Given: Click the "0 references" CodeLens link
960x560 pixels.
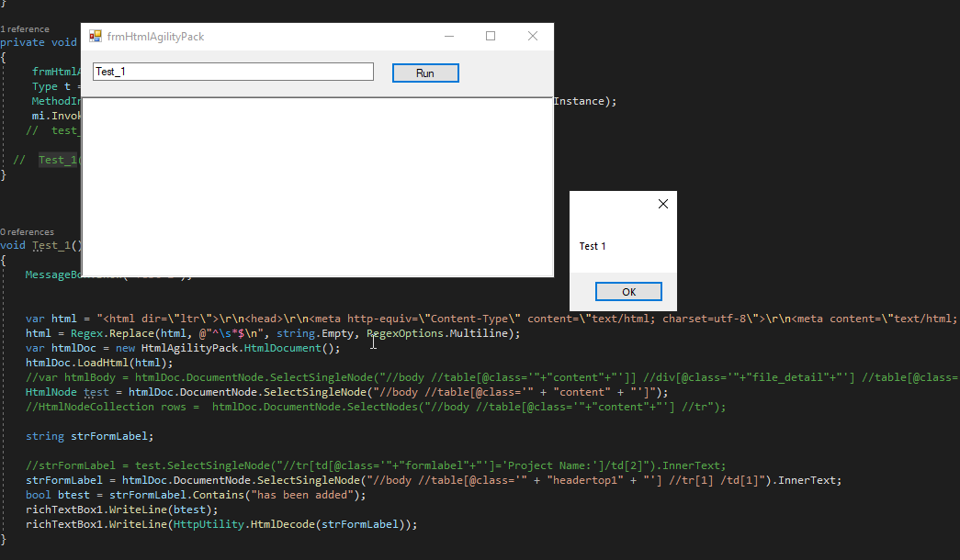Looking at the screenshot, I should point(27,232).
